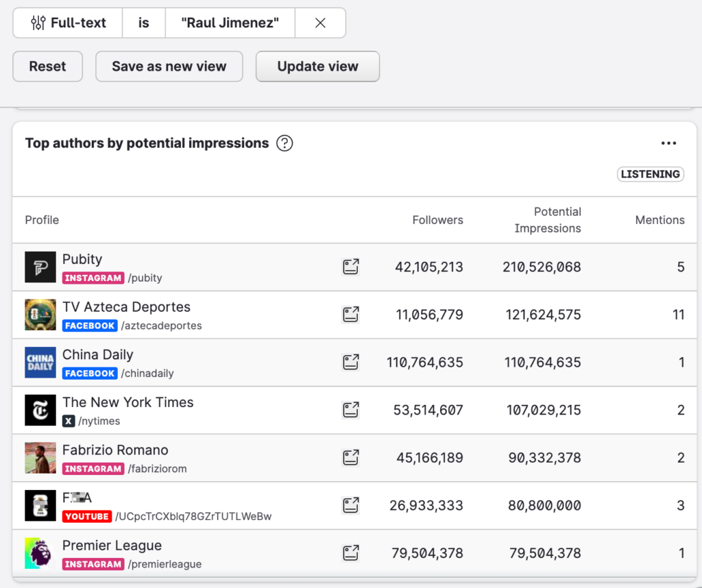Open the widget three-dots options menu

pyautogui.click(x=668, y=143)
